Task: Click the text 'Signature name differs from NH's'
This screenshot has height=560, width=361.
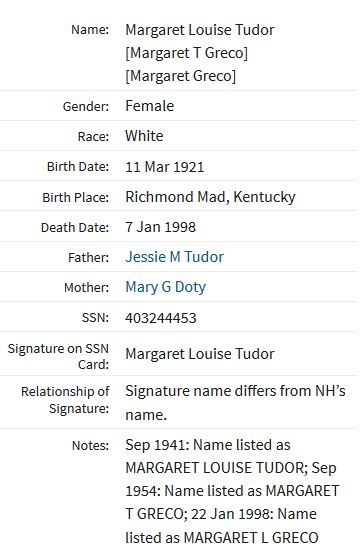Action: point(235,391)
